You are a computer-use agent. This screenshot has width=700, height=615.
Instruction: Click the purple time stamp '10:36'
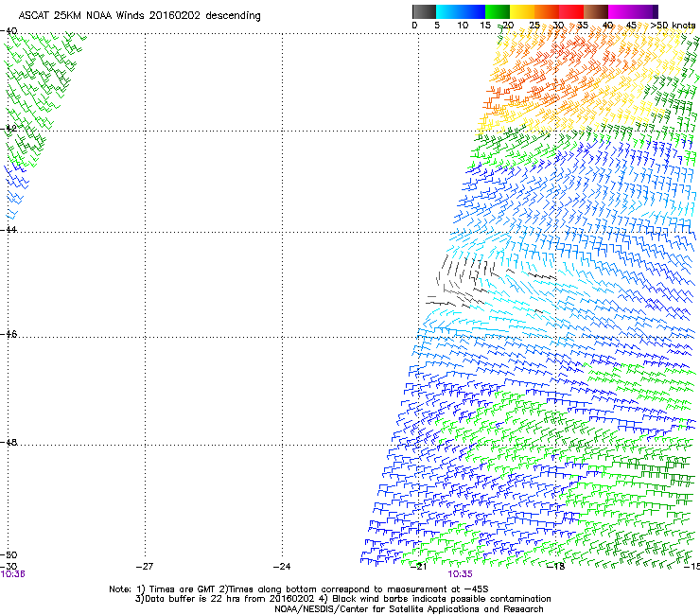coord(12,574)
